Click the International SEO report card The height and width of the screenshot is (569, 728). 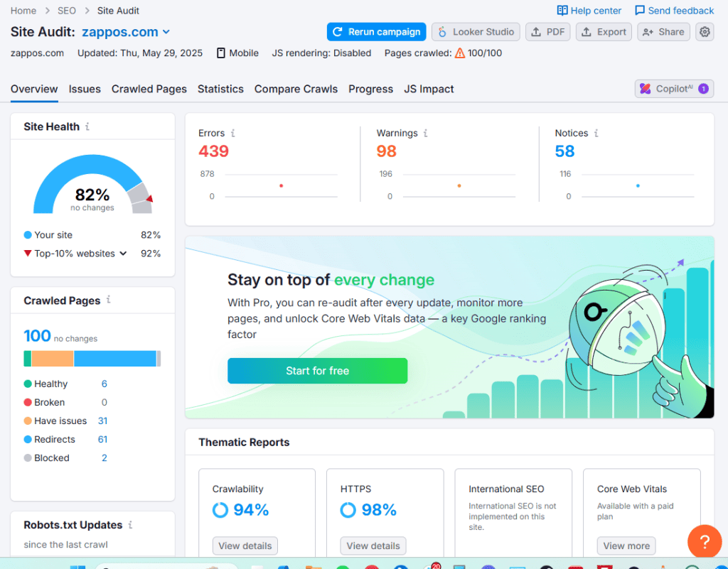[513, 512]
